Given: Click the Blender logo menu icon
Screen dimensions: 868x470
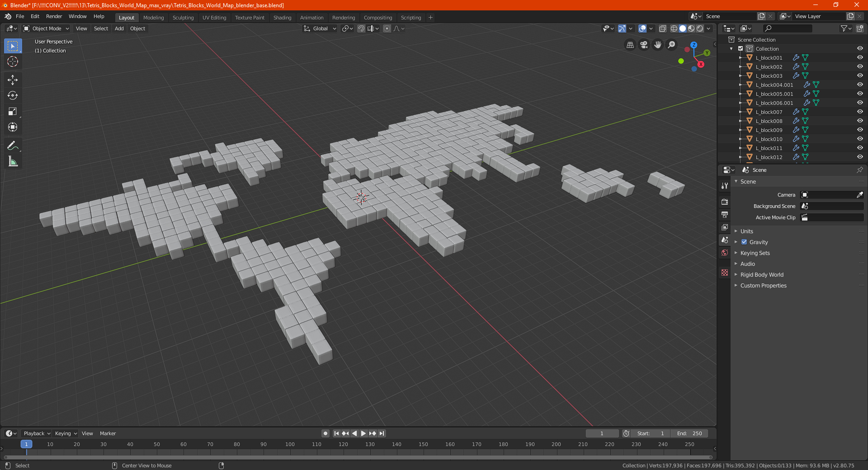Looking at the screenshot, I should [x=8, y=16].
